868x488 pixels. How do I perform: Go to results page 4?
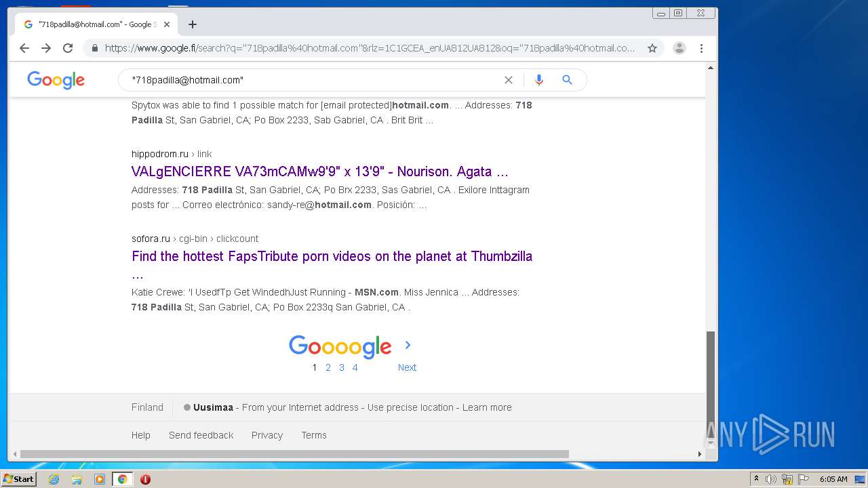tap(355, 367)
